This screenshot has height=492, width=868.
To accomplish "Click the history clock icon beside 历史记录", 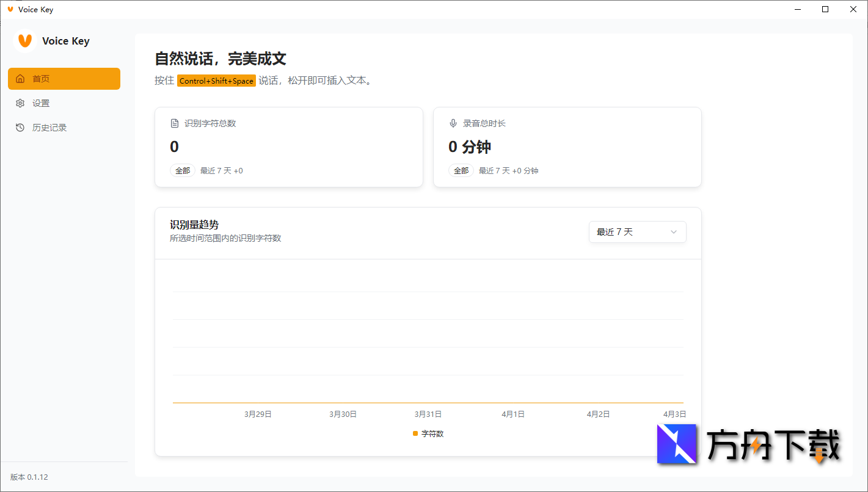I will pyautogui.click(x=20, y=127).
